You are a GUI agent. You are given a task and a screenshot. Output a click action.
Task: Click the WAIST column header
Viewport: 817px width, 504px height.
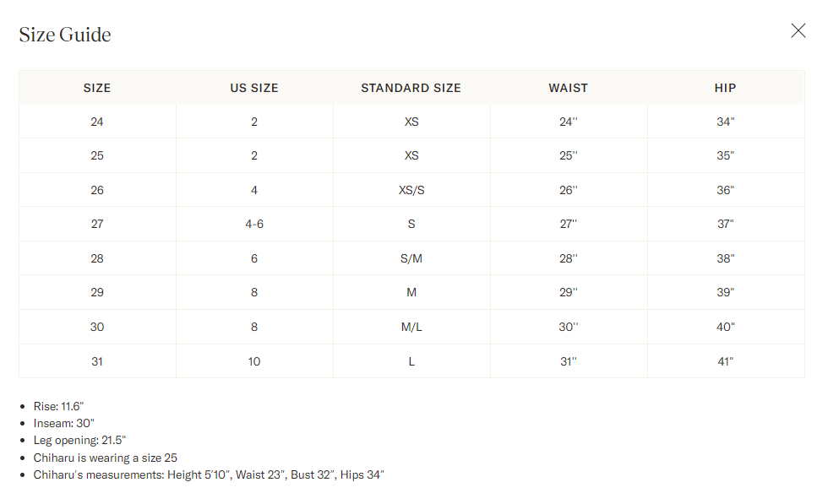click(568, 88)
